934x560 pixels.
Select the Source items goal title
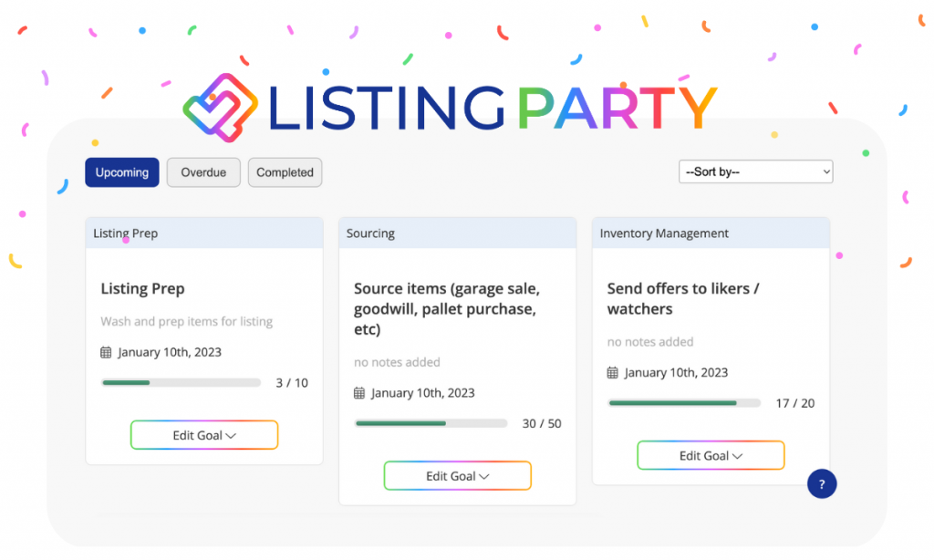(x=447, y=308)
